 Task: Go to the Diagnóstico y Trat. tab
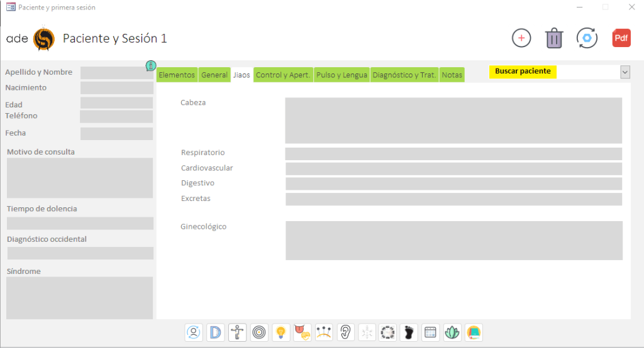pyautogui.click(x=404, y=75)
